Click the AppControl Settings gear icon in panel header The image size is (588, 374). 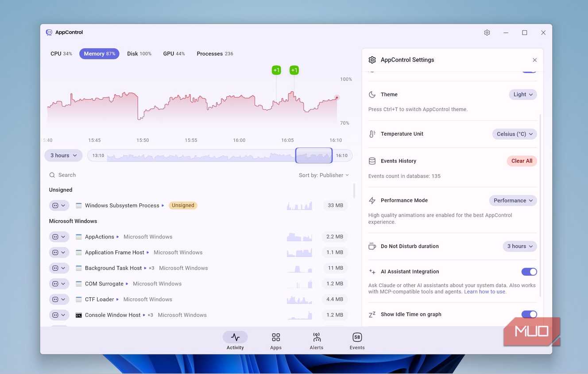372,60
